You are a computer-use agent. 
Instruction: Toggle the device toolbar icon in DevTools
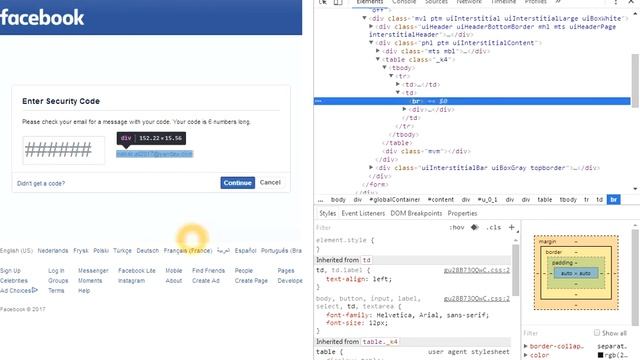tap(338, 2)
